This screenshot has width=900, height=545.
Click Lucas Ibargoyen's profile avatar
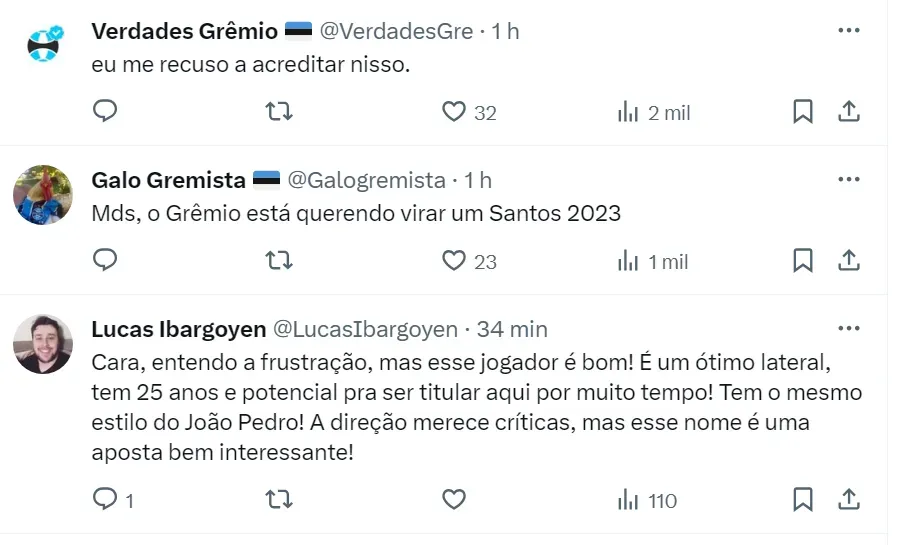[43, 344]
